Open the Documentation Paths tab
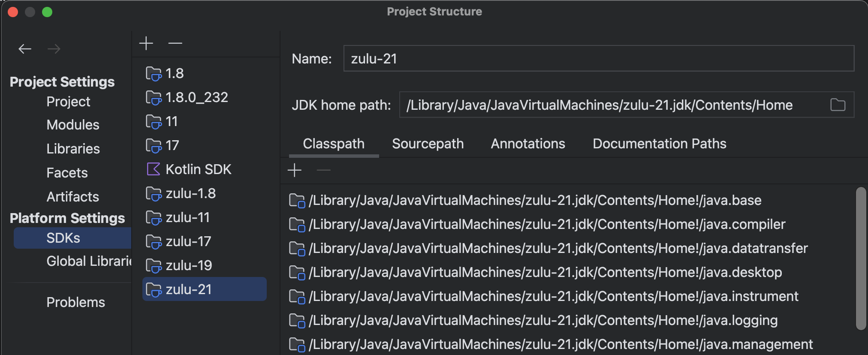Image resolution: width=868 pixels, height=355 pixels. (659, 144)
